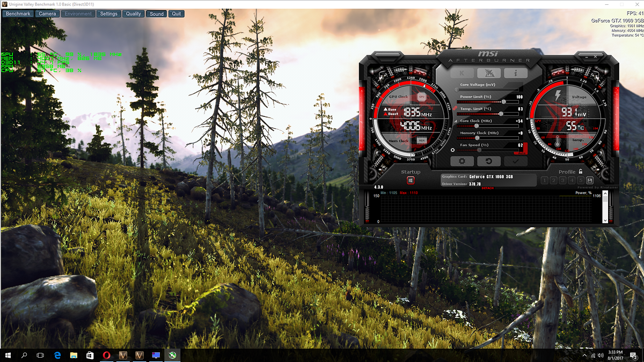Click the "GeForce GTX 1060 3GB" graphics card text
The height and width of the screenshot is (362, 644).
[x=491, y=176]
